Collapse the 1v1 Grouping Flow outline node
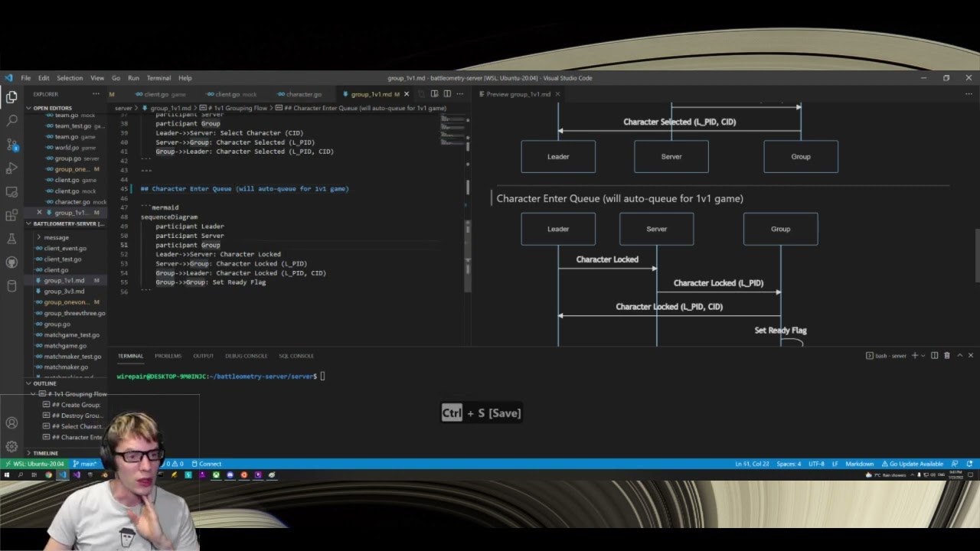Screen dimensions: 980x551 pos(34,394)
